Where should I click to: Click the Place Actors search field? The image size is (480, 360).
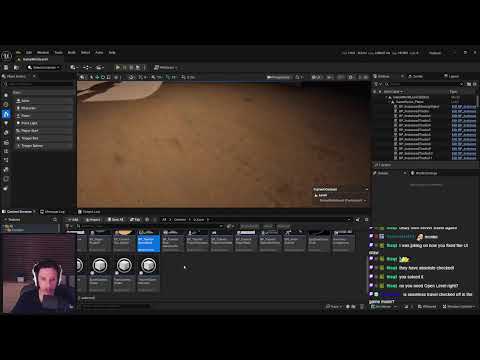pos(40,84)
